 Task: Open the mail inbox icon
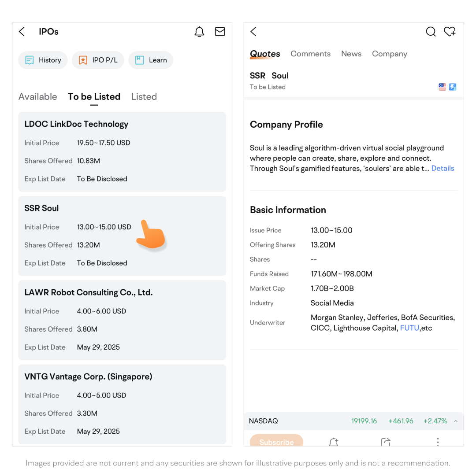[x=220, y=32]
